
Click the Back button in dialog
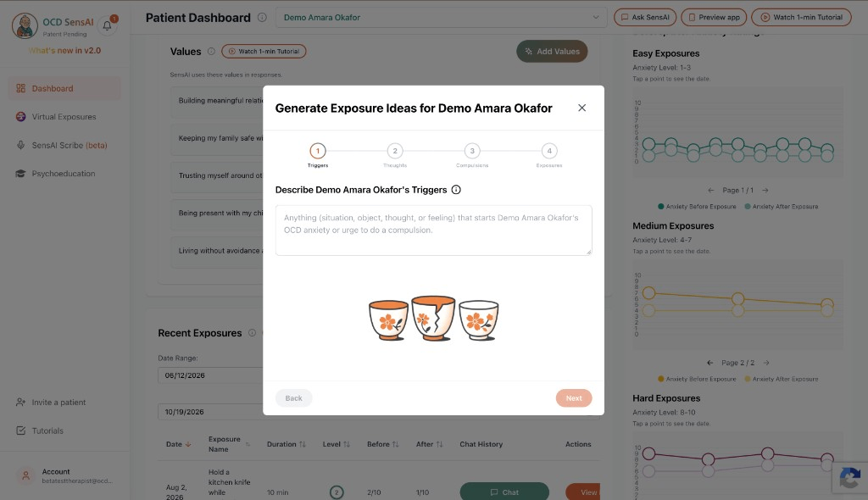tap(293, 398)
